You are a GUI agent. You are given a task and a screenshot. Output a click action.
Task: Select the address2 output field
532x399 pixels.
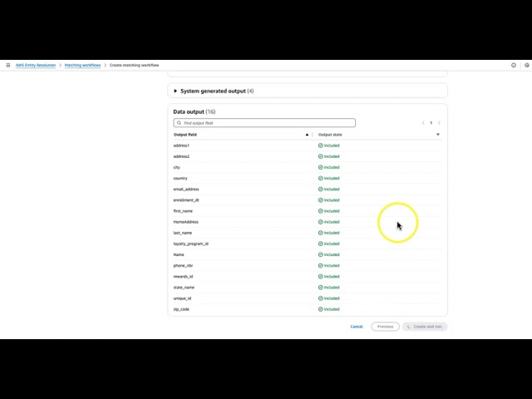coord(181,156)
